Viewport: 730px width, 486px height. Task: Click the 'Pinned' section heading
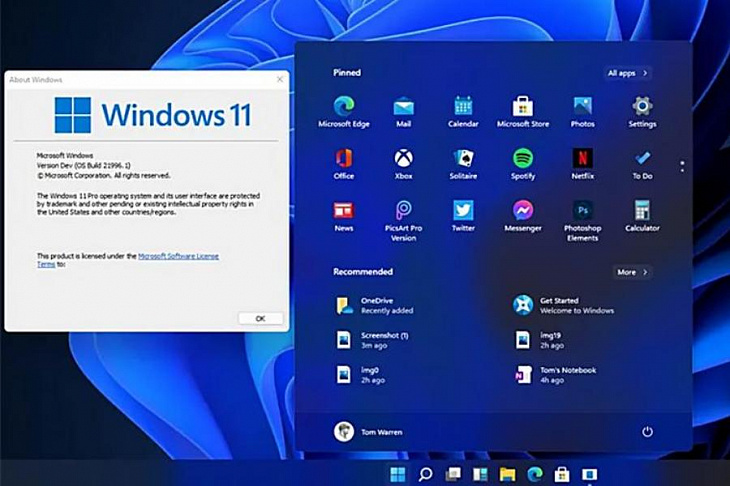tap(347, 73)
